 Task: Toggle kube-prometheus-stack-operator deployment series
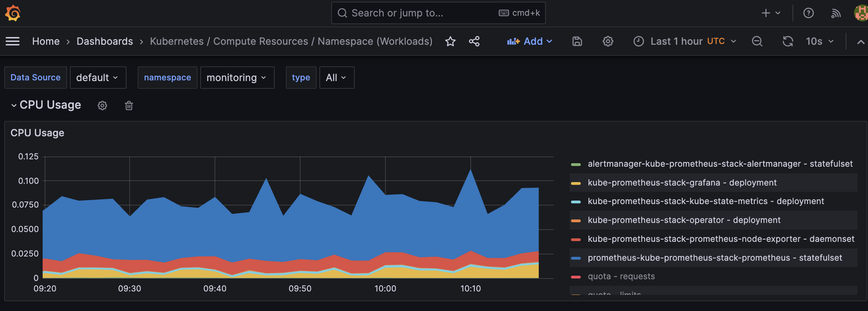(684, 220)
